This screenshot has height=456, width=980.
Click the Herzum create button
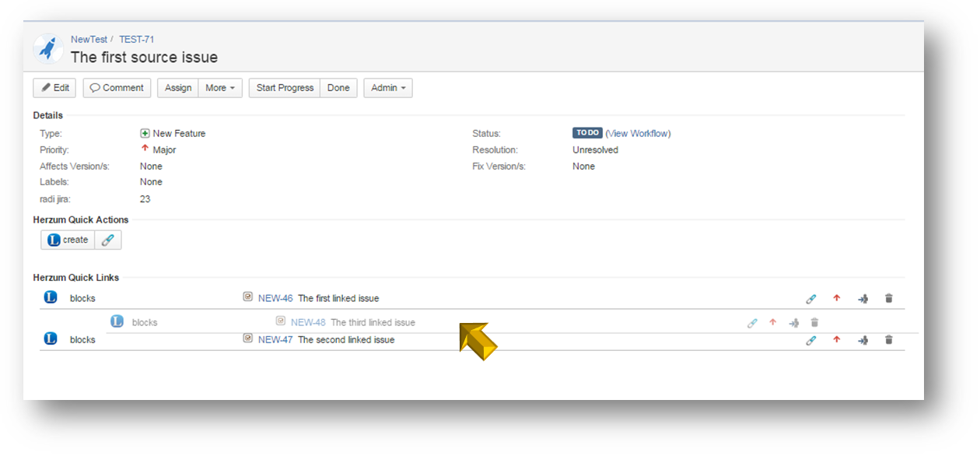coord(68,240)
